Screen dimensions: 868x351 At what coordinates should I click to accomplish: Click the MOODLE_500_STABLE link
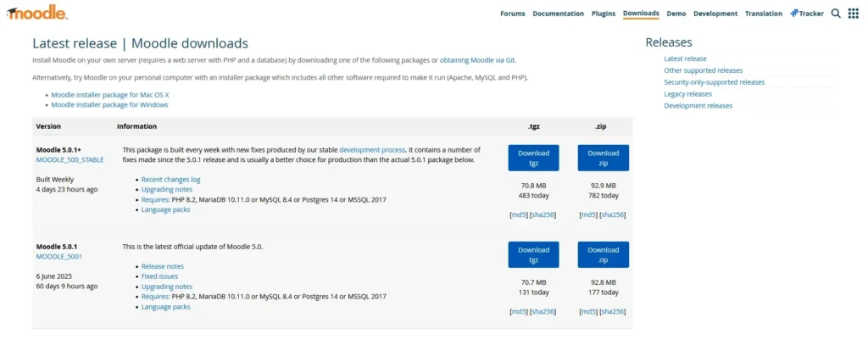[70, 159]
